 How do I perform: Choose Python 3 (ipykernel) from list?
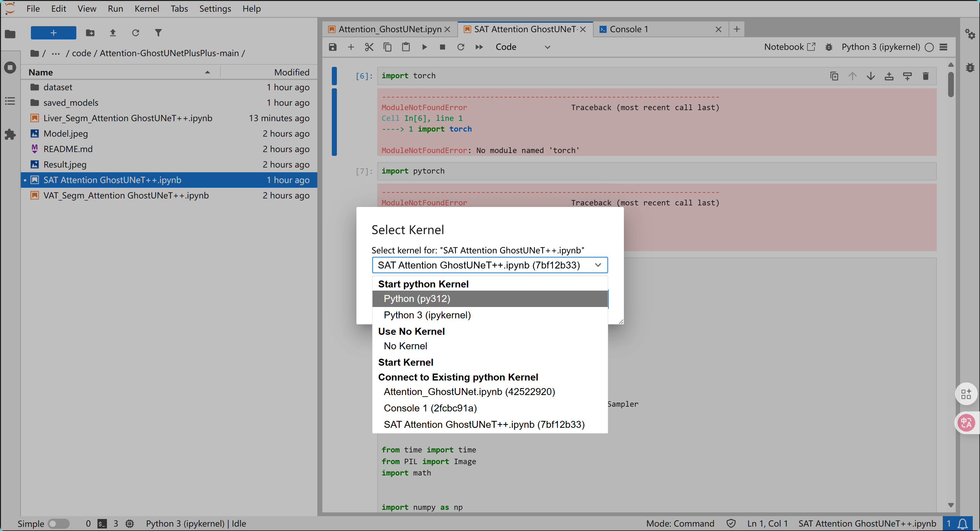[x=427, y=315]
